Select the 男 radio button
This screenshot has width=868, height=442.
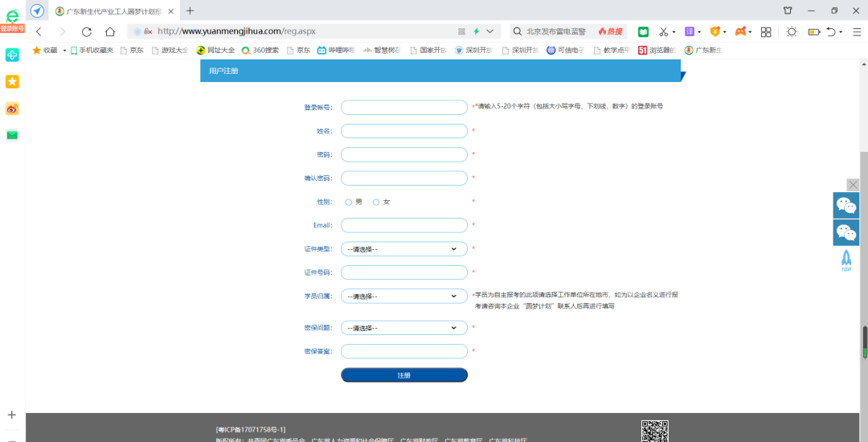[x=349, y=202]
